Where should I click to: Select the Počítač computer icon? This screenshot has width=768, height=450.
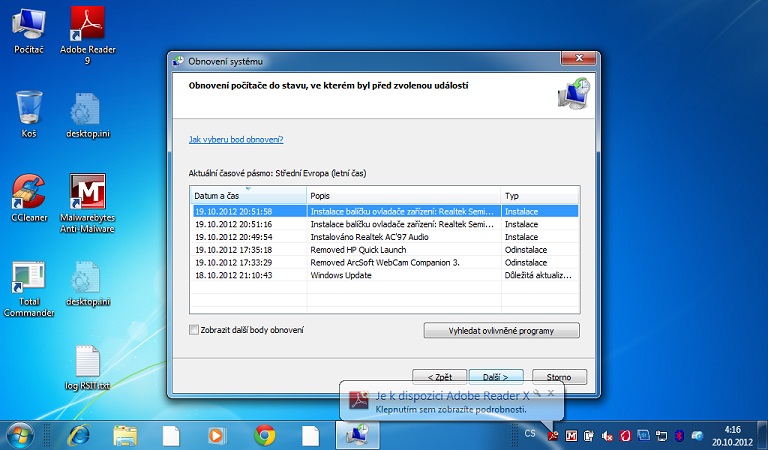(x=29, y=24)
